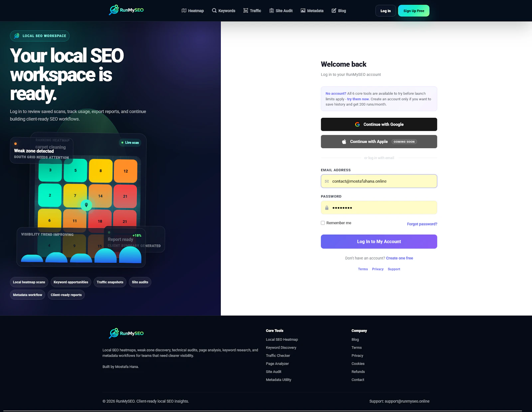Open Blog link in Company footer
Image resolution: width=532 pixels, height=412 pixels.
[355, 340]
